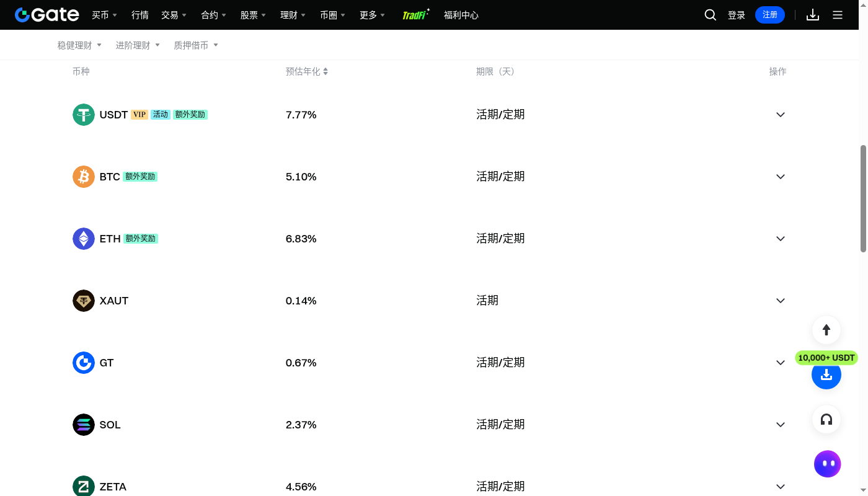Screen dimensions: 868x496
Task: Click the Gate logo
Action: pos(47,15)
